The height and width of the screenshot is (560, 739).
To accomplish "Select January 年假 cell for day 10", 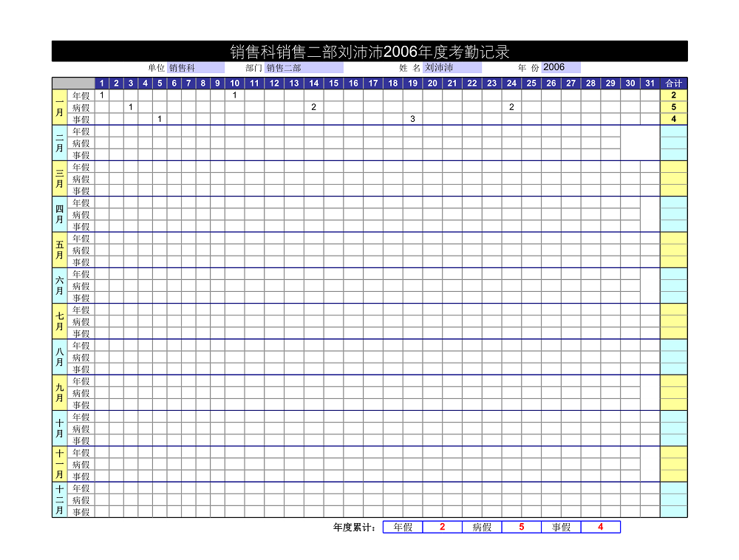I will pos(234,95).
